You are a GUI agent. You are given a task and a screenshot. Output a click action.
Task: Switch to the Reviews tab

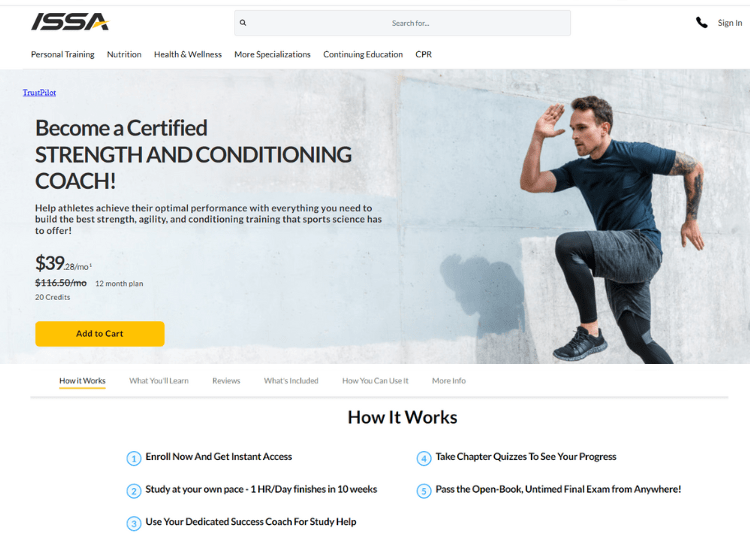click(226, 381)
